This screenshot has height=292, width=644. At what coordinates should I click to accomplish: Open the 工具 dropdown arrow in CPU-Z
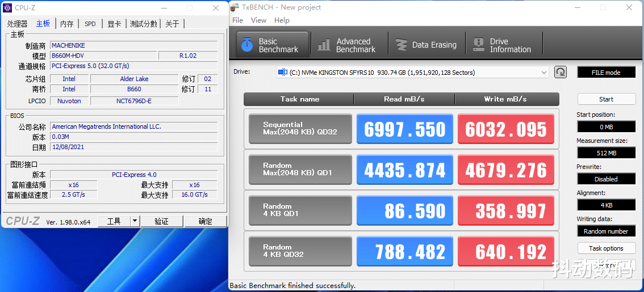[135, 222]
